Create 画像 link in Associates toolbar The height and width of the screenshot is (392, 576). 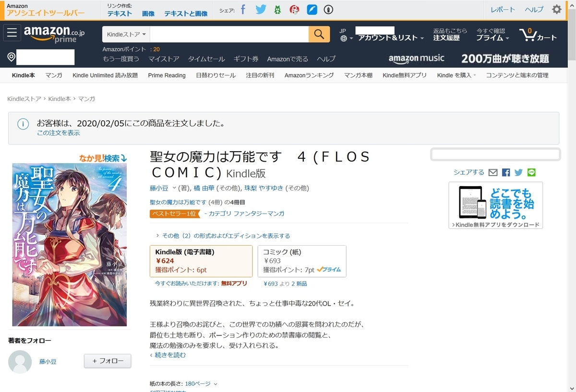[x=148, y=13]
